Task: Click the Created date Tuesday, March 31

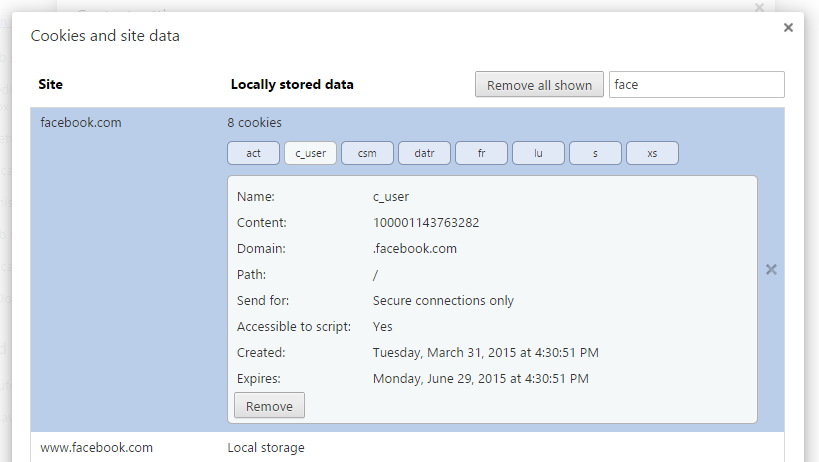Action: coord(485,353)
